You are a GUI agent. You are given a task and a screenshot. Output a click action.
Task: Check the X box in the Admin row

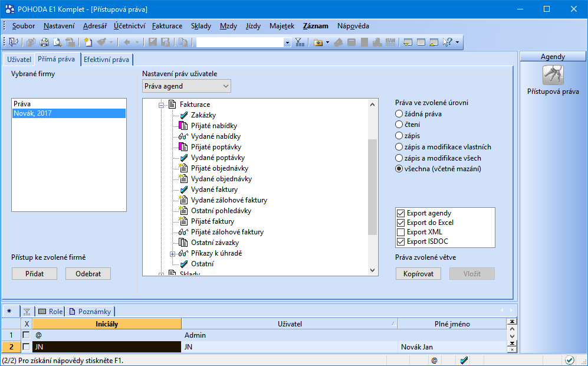(x=26, y=335)
